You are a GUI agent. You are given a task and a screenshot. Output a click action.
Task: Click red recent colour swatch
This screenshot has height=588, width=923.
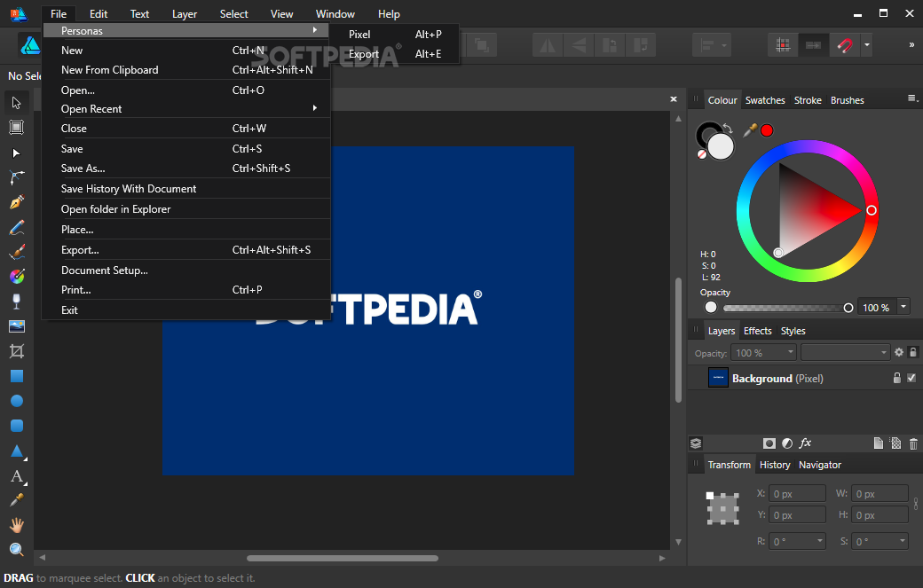[x=767, y=130]
